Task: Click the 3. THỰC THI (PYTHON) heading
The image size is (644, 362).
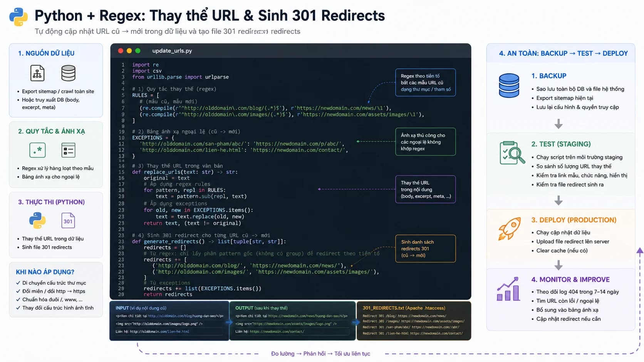Action: pos(51,202)
